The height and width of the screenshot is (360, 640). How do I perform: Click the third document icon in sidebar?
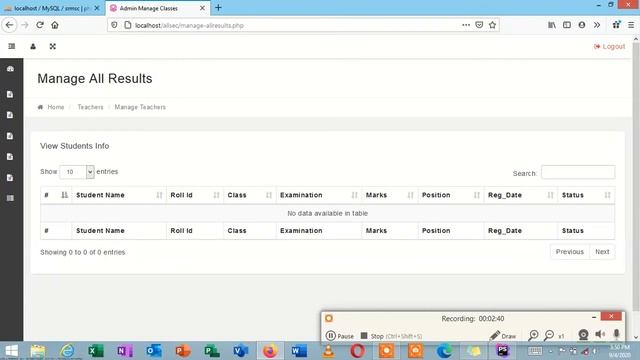10,136
